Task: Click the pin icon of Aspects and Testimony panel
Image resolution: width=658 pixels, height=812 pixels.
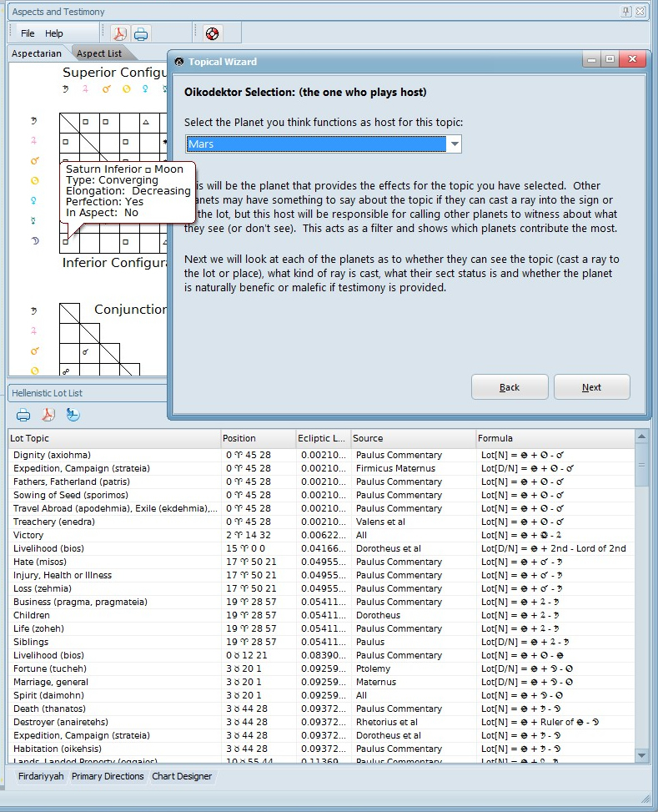Action: pos(626,12)
